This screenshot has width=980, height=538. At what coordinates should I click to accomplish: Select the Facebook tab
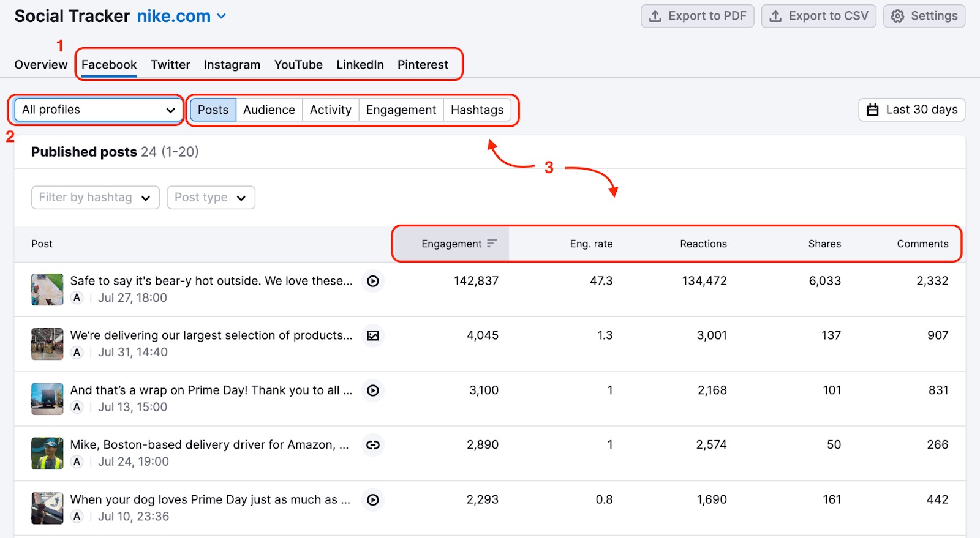tap(109, 64)
